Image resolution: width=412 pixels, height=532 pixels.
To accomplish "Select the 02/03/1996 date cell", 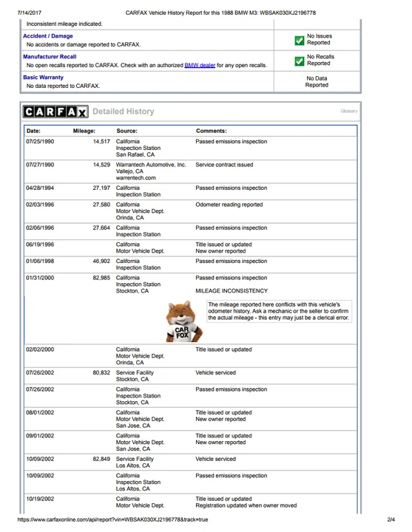I will 40,205.
